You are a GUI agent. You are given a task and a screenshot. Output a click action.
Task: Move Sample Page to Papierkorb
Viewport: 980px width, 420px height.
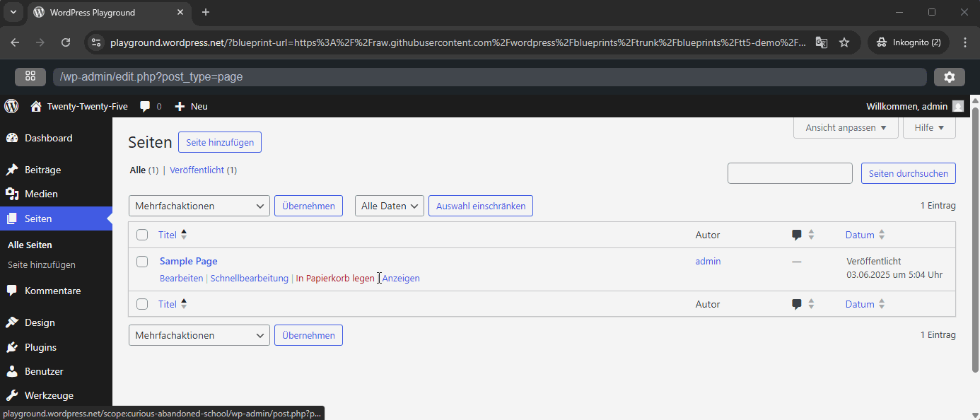pos(335,279)
